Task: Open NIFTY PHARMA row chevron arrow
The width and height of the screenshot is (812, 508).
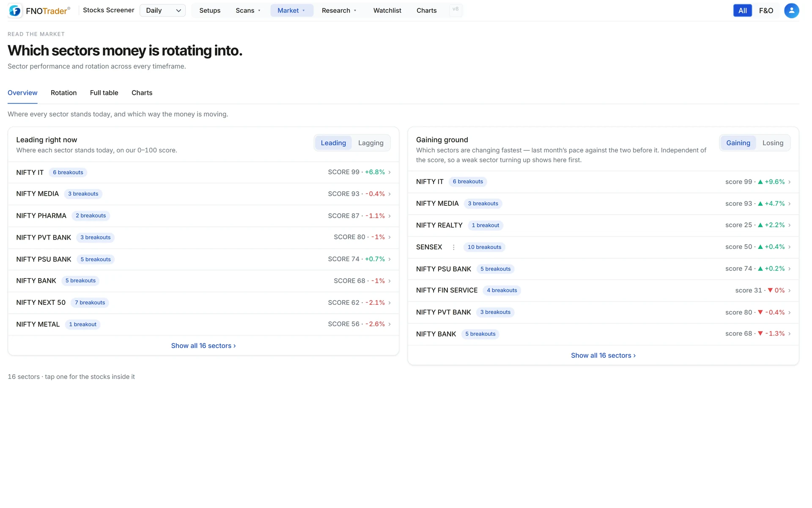Action: [390, 216]
